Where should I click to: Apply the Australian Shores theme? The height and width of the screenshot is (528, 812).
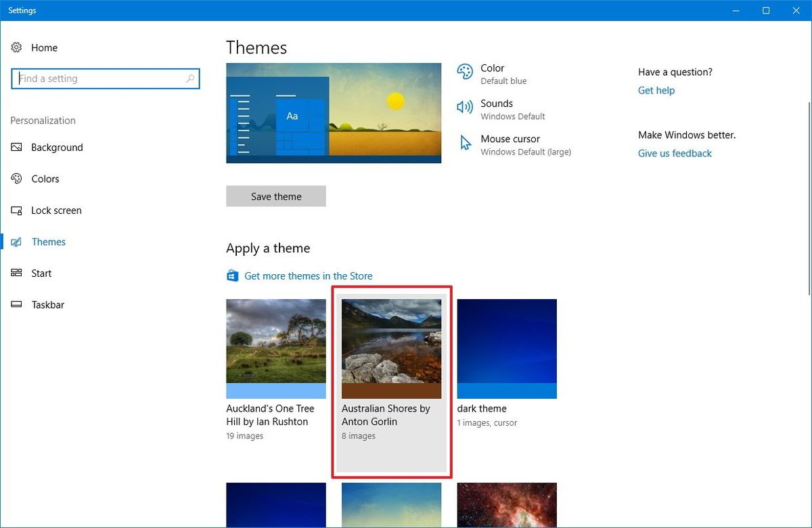coord(391,347)
